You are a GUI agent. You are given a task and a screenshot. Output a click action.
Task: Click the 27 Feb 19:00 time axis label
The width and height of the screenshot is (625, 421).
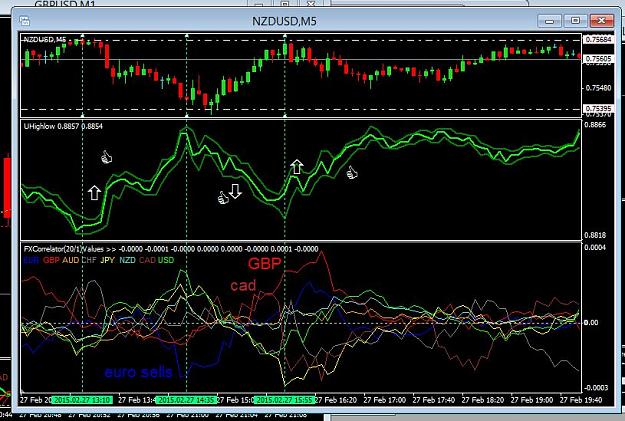pyautogui.click(x=532, y=399)
